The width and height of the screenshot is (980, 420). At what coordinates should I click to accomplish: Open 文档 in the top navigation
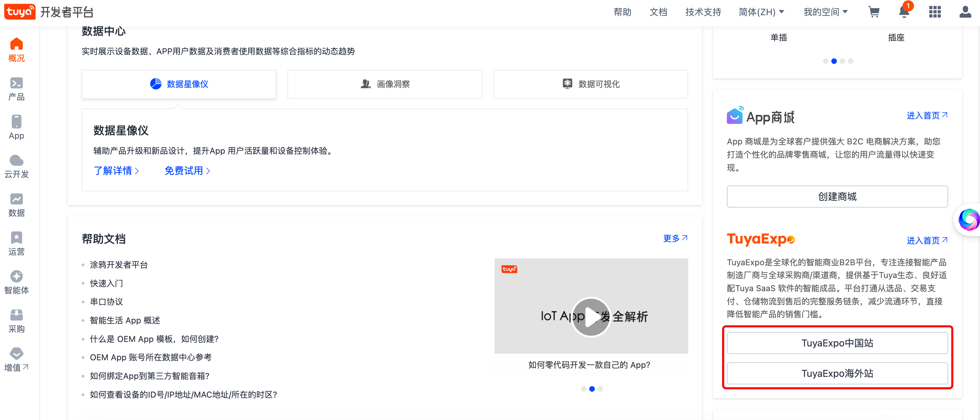[x=658, y=12]
